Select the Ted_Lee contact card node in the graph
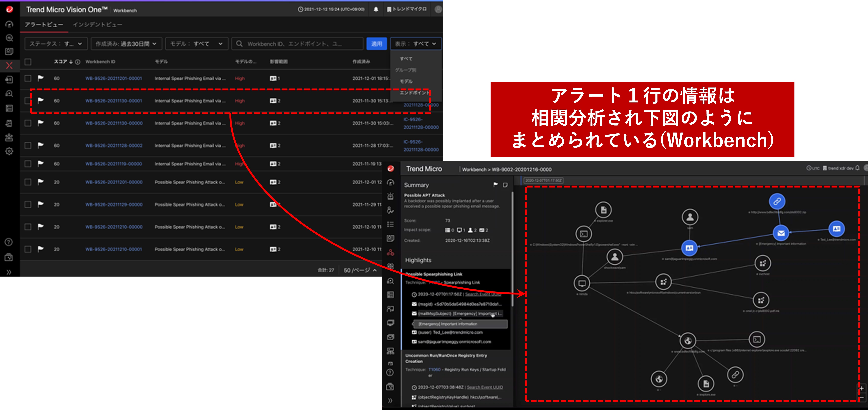 coord(836,229)
